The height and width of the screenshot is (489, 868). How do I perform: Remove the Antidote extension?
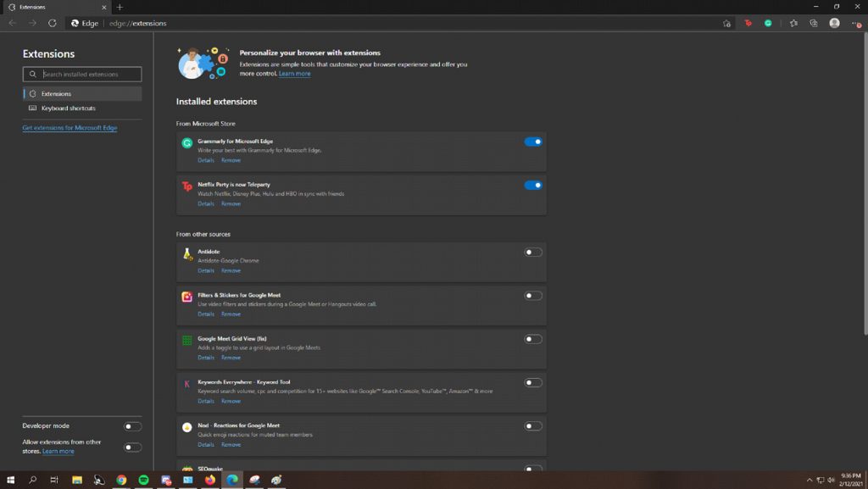[231, 271]
